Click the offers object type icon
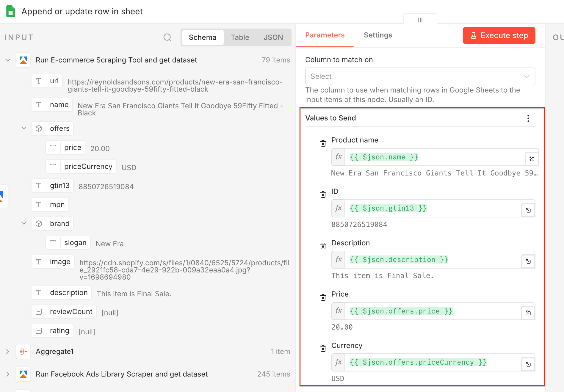 [39, 128]
